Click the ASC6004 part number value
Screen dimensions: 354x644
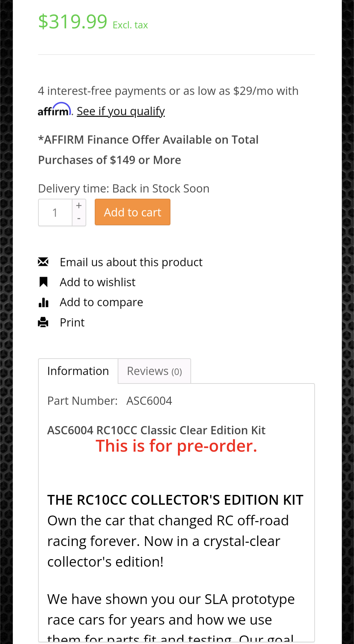(149, 401)
